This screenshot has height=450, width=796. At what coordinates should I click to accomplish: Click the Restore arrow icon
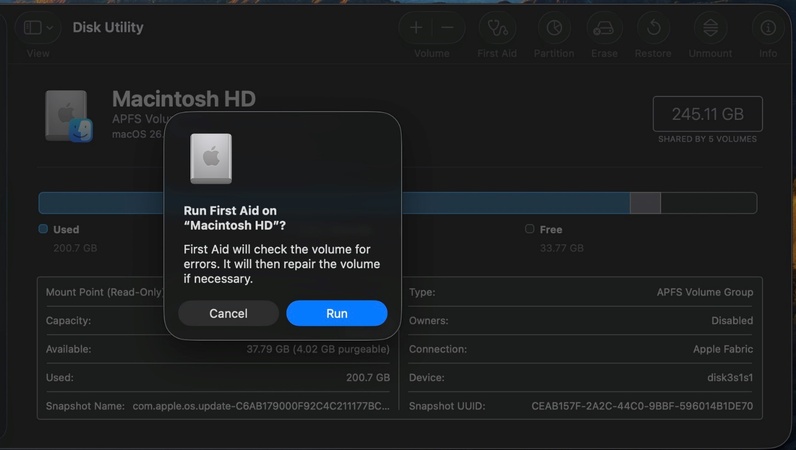click(654, 27)
